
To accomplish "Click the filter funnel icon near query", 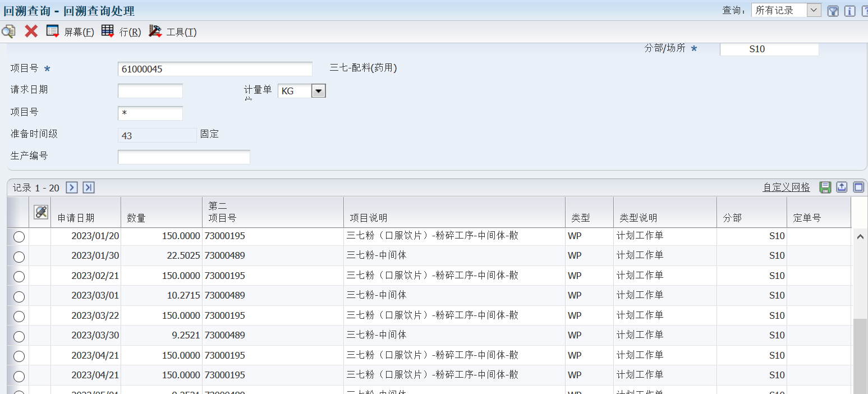I will [833, 11].
